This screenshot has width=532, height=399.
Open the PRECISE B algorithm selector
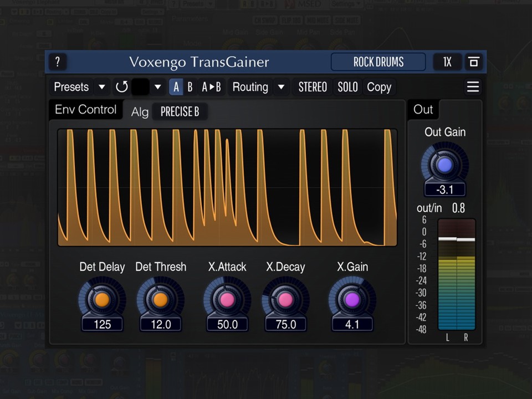coord(180,111)
